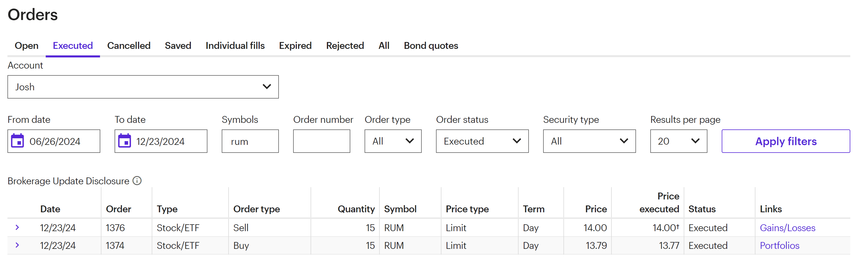Open the Order status dropdown
The height and width of the screenshot is (268, 868).
[x=482, y=141]
